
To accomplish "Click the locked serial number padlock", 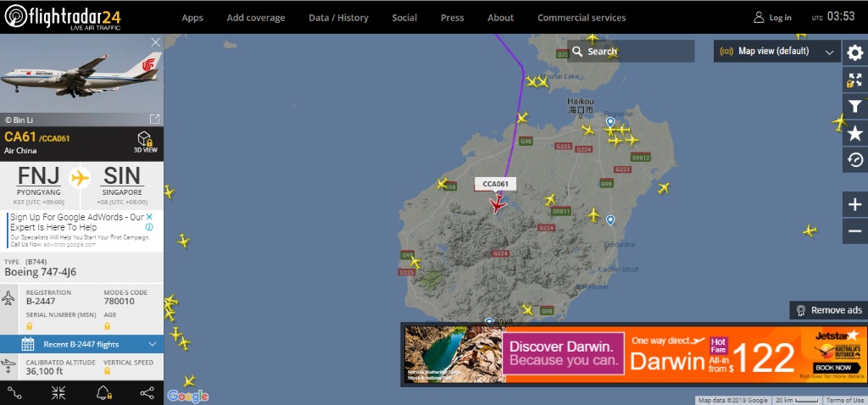I will pos(30,326).
